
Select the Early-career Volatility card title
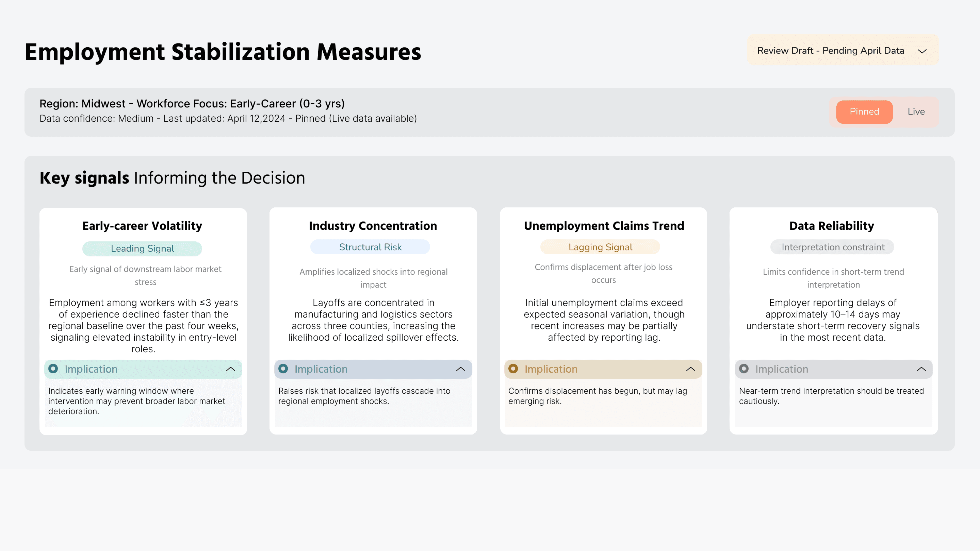(142, 226)
